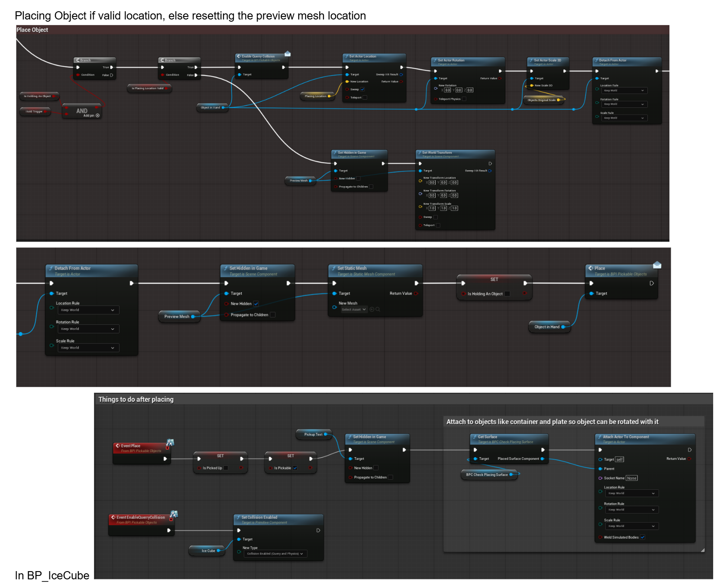
Task: Check Propagate to Children beside Preview Mesh variable
Action: (x=272, y=315)
